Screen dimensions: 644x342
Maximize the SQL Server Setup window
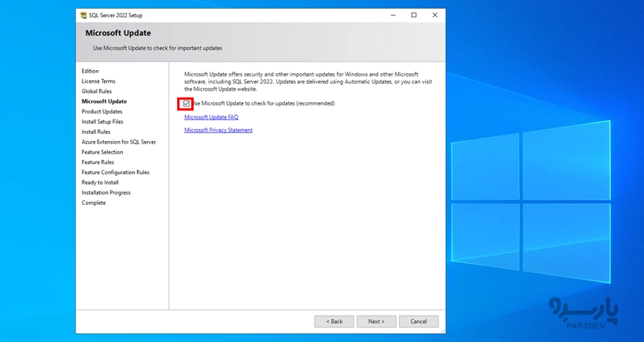(x=413, y=15)
